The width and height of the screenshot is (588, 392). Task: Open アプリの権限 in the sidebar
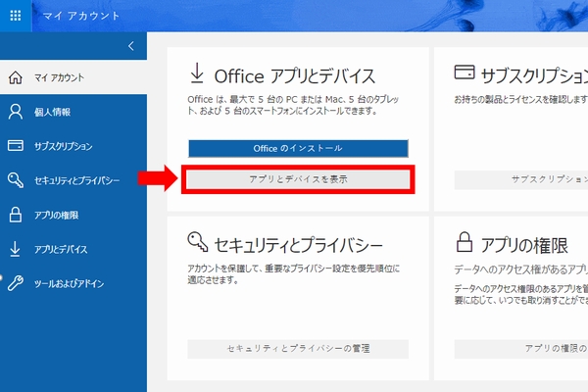click(73, 215)
